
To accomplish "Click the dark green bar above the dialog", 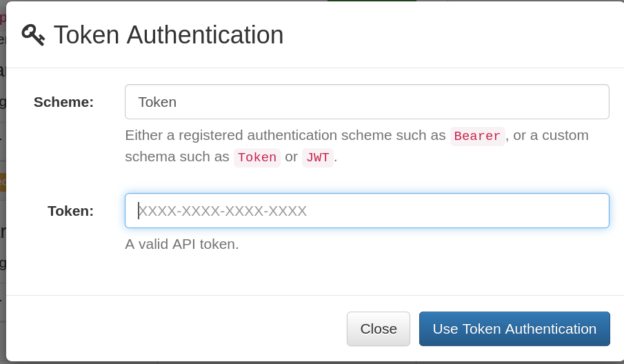I will [372, 1].
